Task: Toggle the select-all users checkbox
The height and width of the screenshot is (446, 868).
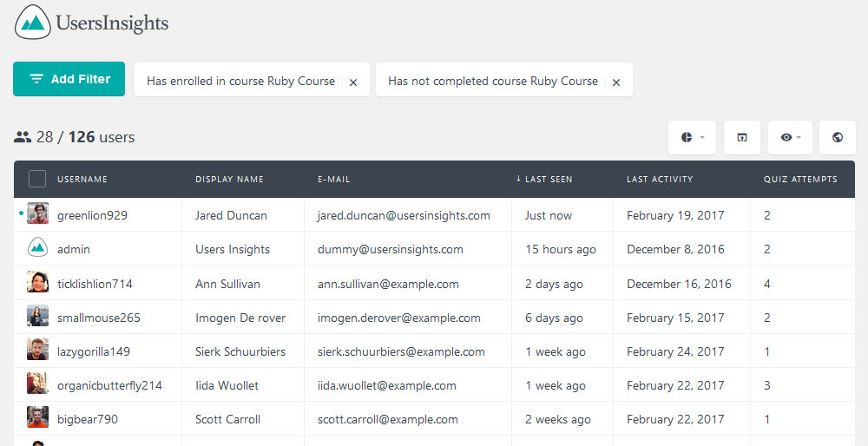Action: (x=37, y=179)
